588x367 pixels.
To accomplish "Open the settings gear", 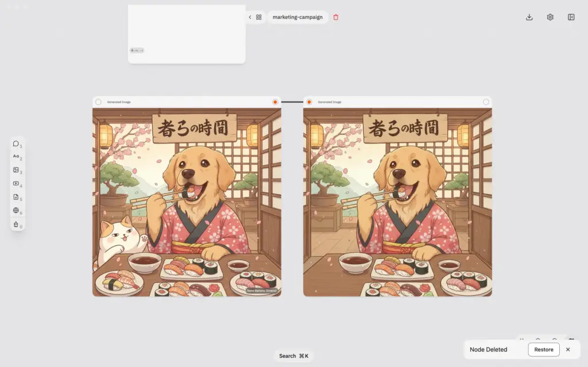I will tap(550, 17).
